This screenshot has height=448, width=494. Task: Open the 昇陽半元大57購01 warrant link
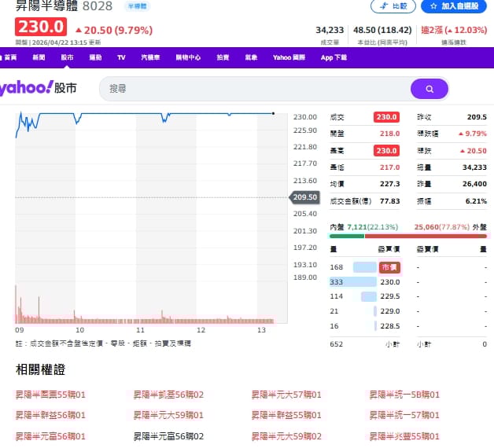pos(286,395)
